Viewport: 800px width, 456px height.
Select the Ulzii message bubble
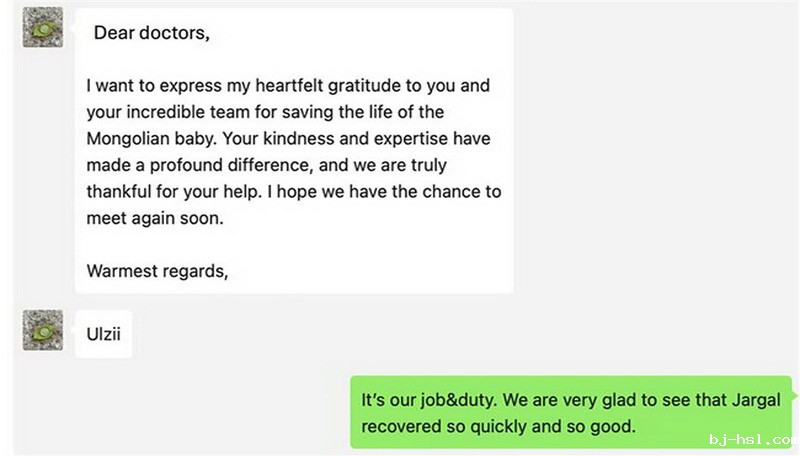tap(103, 335)
